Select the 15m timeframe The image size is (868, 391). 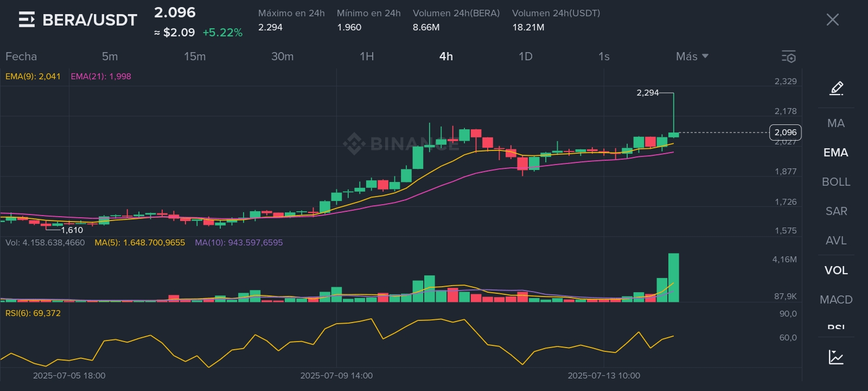(195, 56)
